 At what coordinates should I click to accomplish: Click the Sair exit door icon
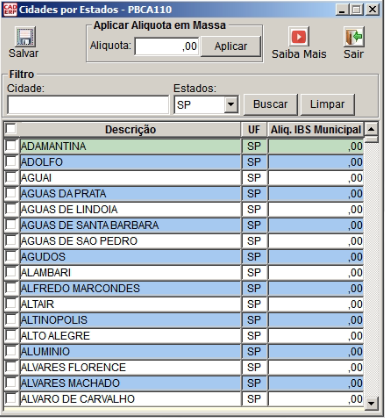[353, 37]
